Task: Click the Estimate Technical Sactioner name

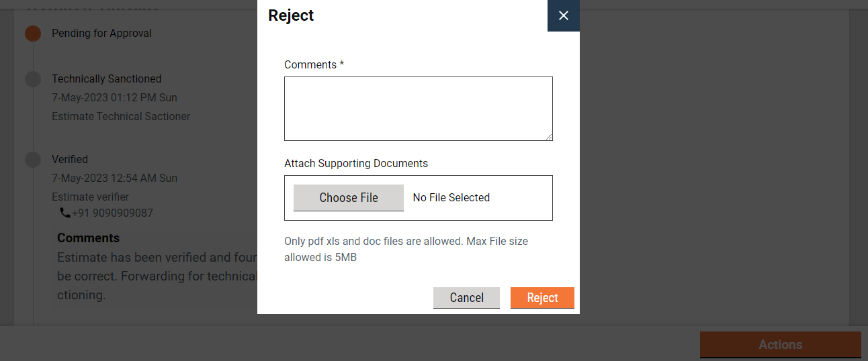Action: (x=121, y=117)
